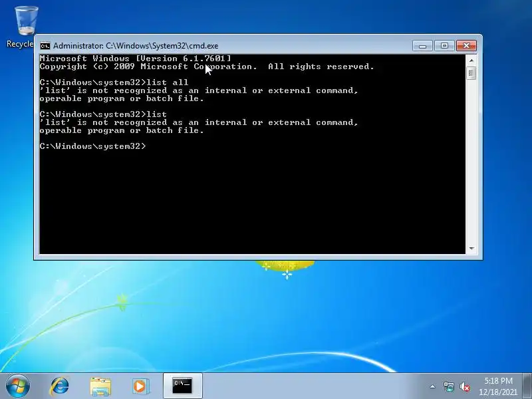Maximize the Command Prompt window
Screen dimensions: 532x399
click(444, 45)
